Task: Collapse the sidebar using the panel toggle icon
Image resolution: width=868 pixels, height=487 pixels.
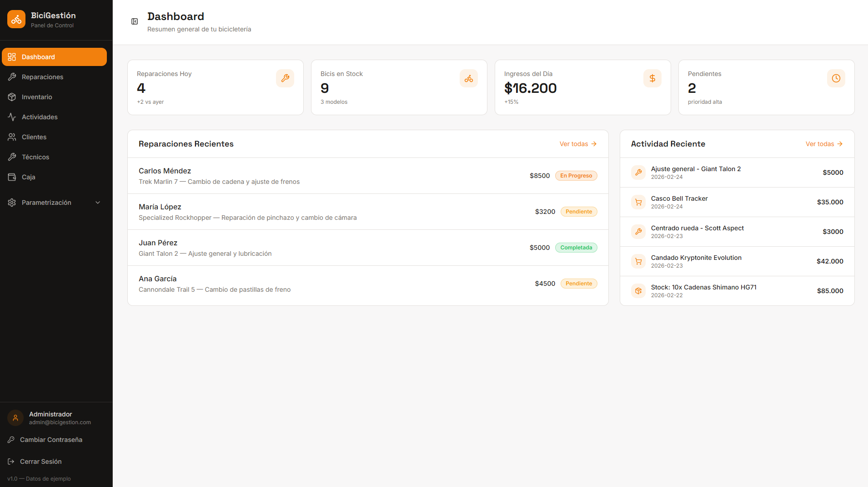Action: coord(135,21)
